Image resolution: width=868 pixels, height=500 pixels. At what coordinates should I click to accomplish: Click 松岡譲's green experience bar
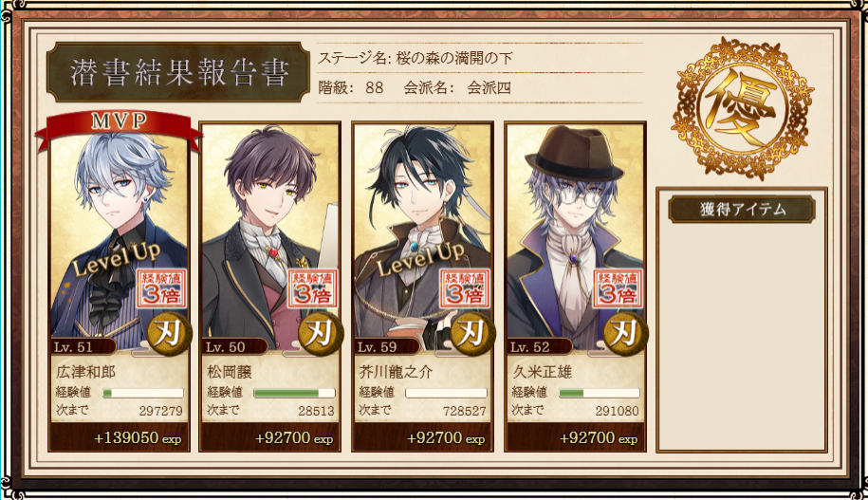click(x=294, y=393)
